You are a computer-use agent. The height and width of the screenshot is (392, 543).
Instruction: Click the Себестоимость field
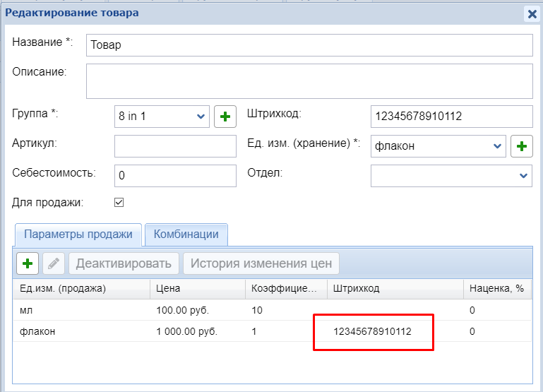(174, 175)
